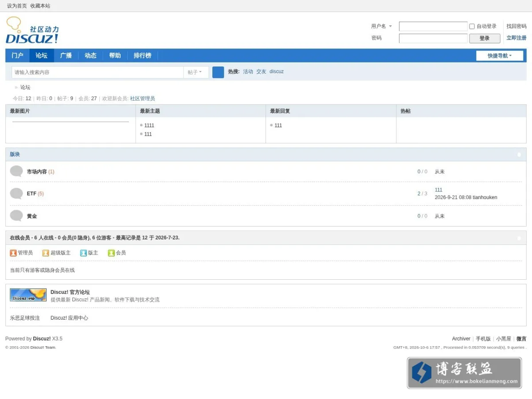Open the 立即注册 link
This screenshot has width=532, height=399.
516,38
